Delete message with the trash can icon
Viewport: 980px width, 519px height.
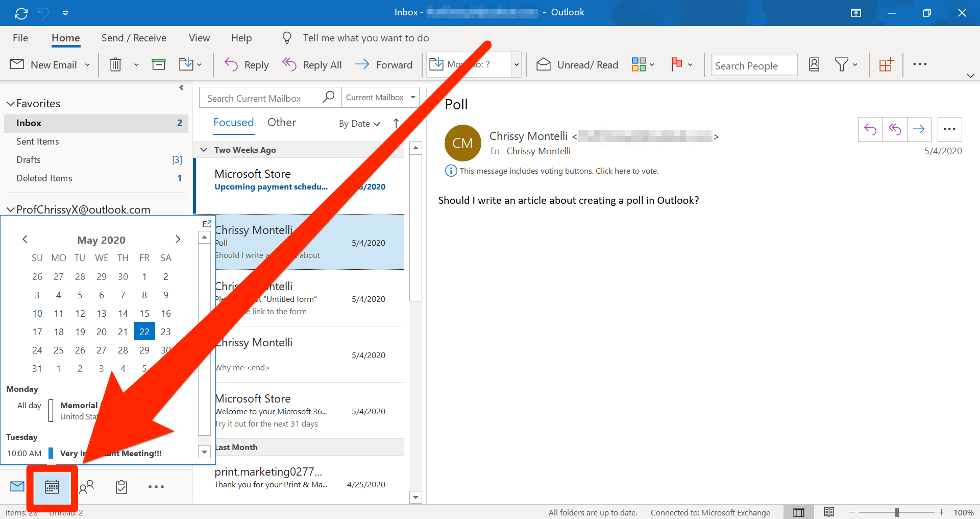(116, 64)
